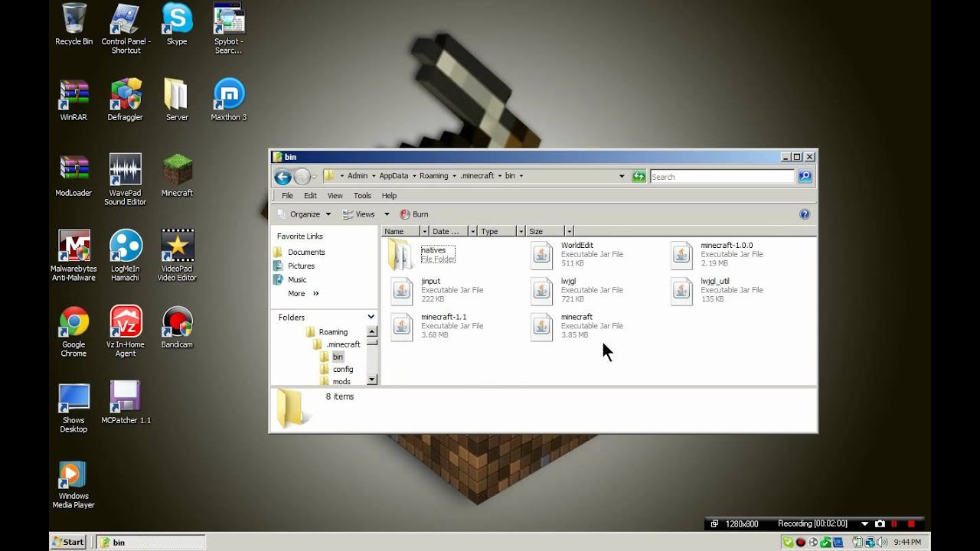Select the WorldEdit jar file

coord(577,254)
